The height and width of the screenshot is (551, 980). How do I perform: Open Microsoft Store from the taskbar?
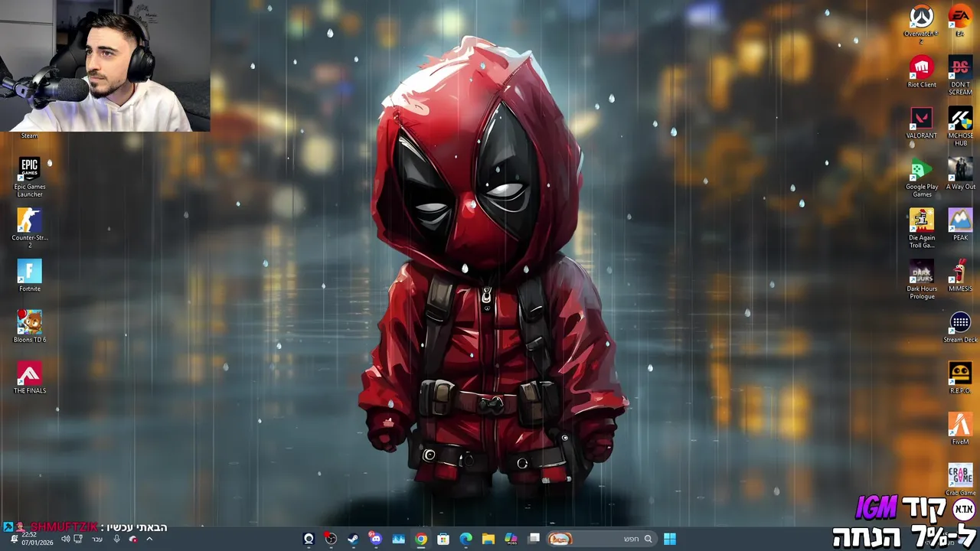tap(443, 539)
